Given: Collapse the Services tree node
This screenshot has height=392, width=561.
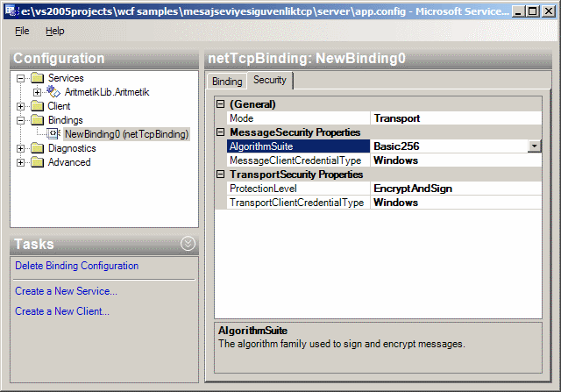Looking at the screenshot, I should coord(22,78).
